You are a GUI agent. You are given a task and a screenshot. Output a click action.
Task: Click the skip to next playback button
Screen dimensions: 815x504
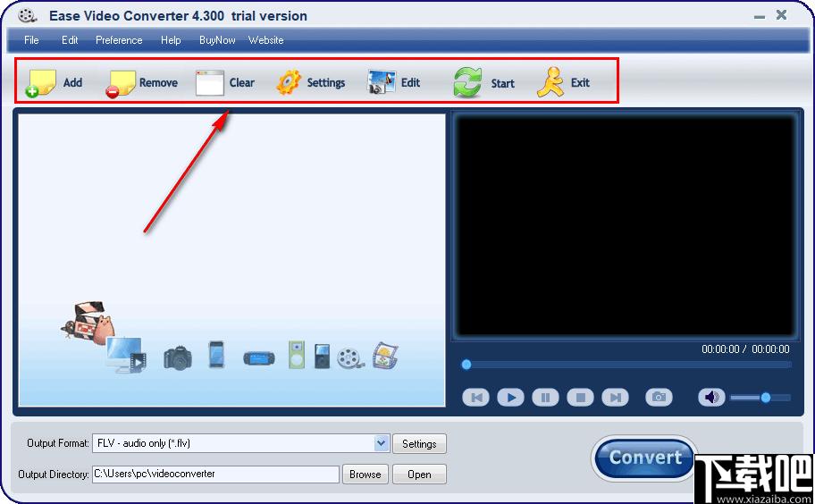pos(615,398)
